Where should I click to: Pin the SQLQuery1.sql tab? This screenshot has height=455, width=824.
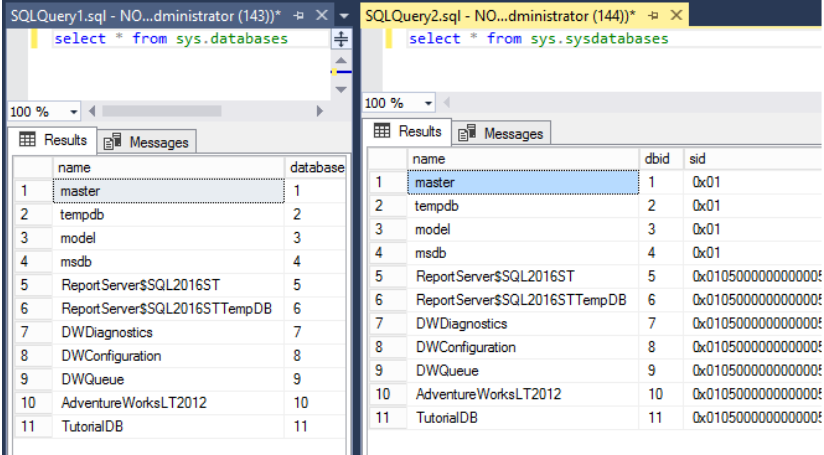pos(299,16)
